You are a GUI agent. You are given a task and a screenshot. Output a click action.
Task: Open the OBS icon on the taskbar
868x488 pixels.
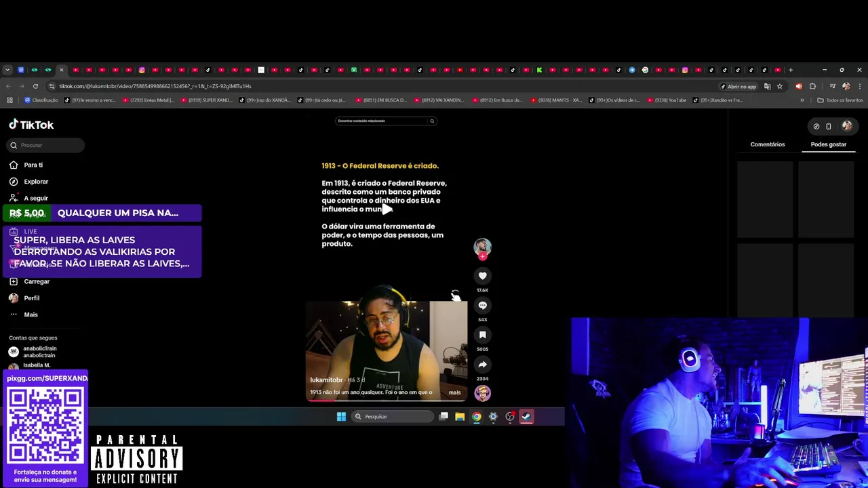[x=510, y=417]
